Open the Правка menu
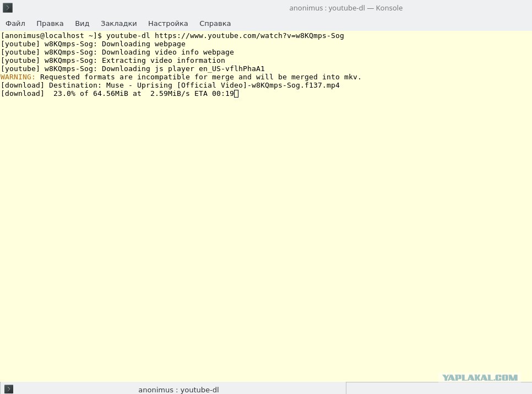The height and width of the screenshot is (394, 532). click(50, 23)
